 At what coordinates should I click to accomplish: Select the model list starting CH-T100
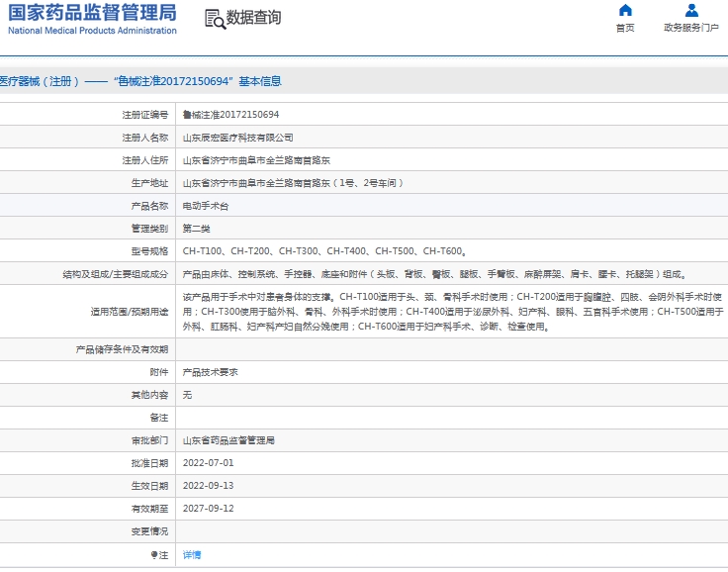(324, 251)
